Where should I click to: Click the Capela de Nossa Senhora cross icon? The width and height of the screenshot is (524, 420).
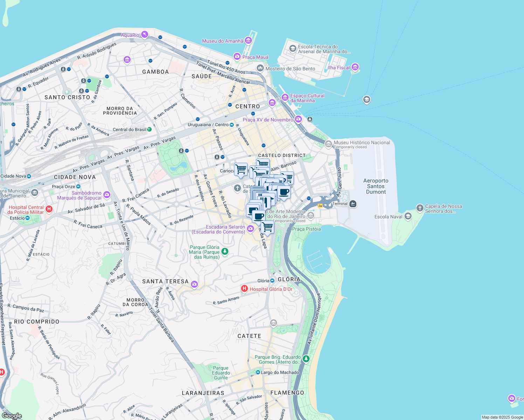click(420, 208)
